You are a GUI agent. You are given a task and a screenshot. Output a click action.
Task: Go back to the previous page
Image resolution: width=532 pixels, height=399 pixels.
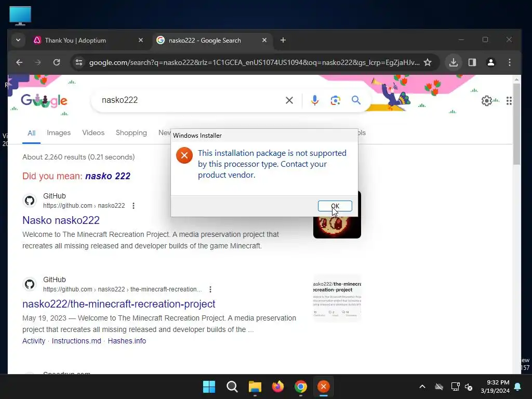(x=19, y=62)
